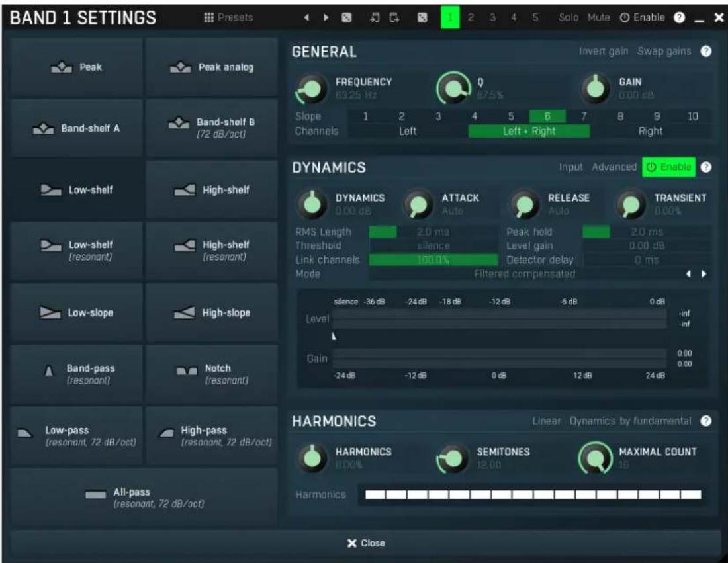Select Band-shelf A filter
728x563 pixels.
pos(76,128)
